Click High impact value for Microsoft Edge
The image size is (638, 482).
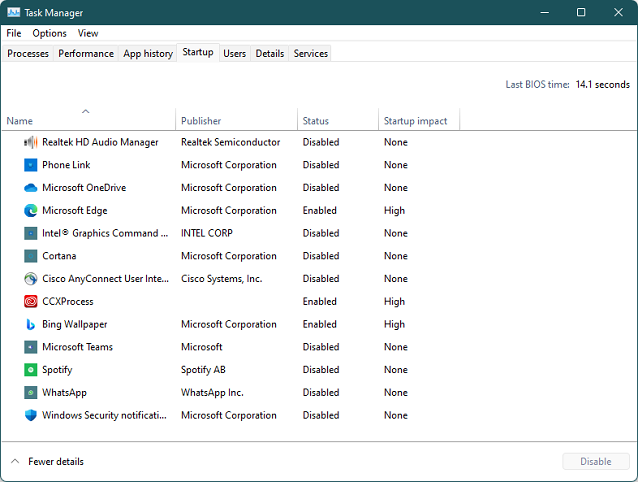(394, 211)
